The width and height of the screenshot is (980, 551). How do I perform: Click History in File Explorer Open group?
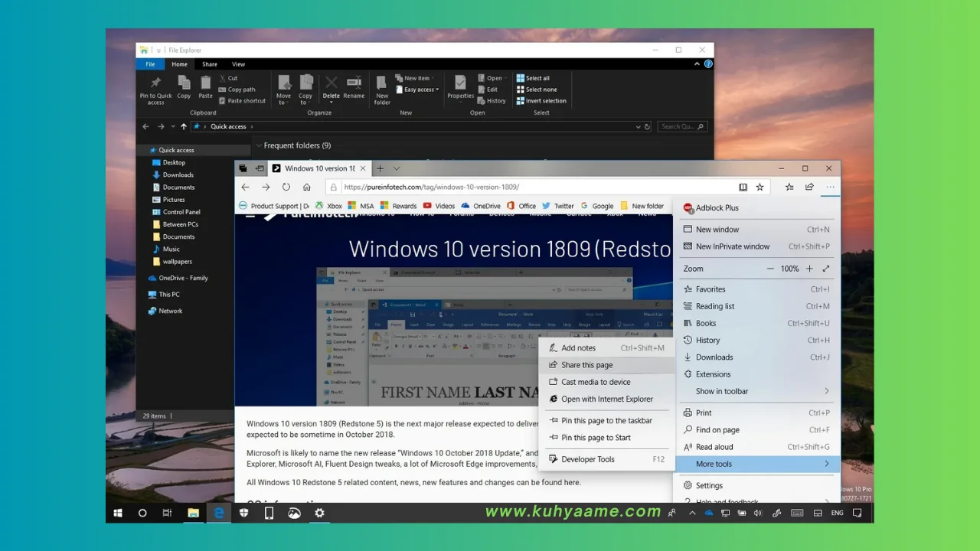click(x=492, y=101)
